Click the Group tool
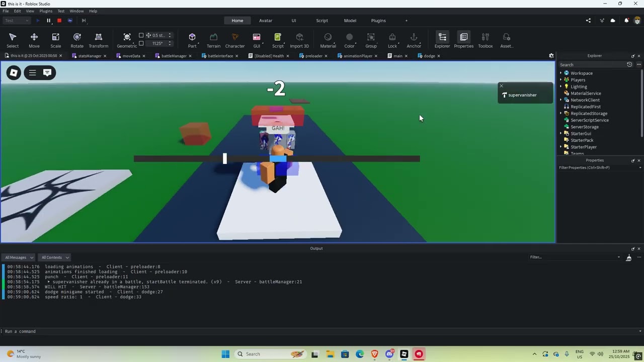 [371, 40]
